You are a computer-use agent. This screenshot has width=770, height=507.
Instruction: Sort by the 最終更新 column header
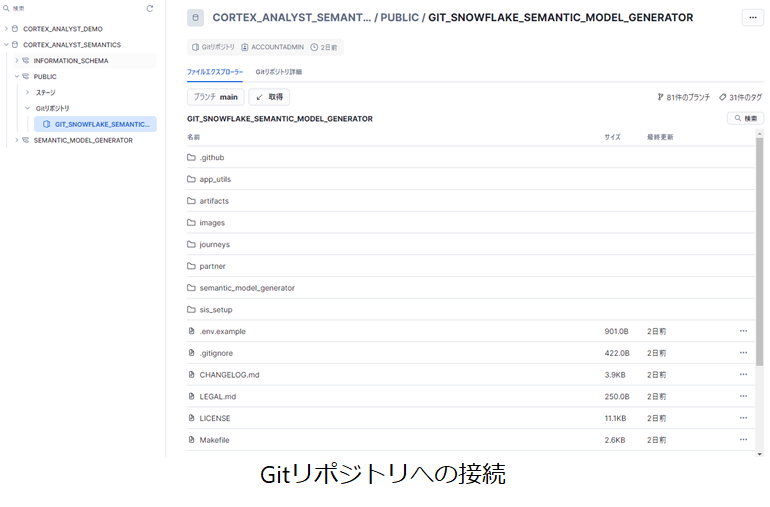[x=660, y=137]
